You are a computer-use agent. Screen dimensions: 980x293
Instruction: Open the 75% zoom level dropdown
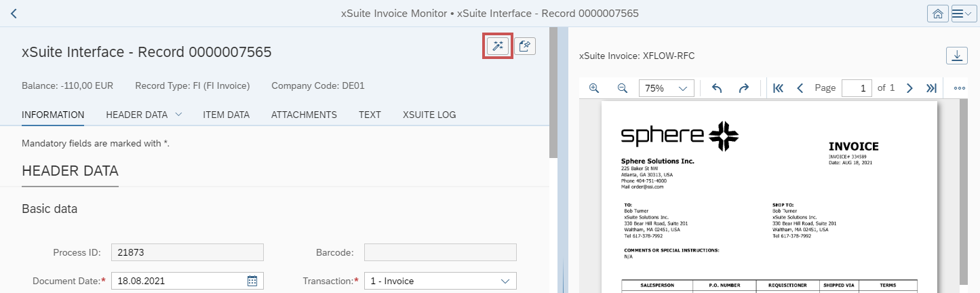667,88
